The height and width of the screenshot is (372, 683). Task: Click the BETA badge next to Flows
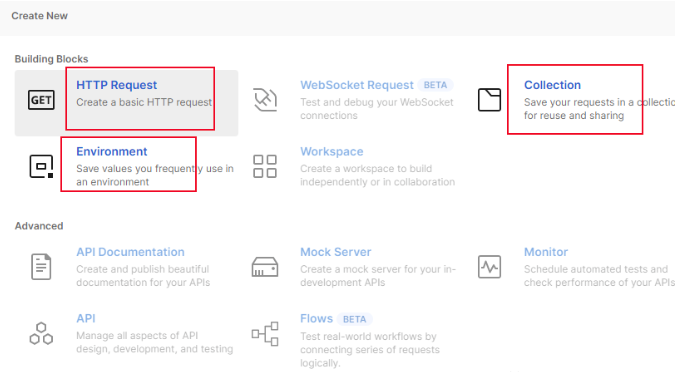click(355, 319)
